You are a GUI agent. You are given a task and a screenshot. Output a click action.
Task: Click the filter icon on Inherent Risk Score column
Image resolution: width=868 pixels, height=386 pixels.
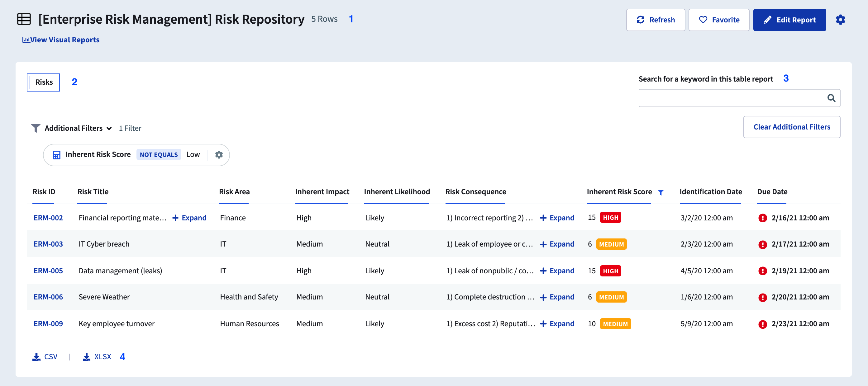(661, 192)
